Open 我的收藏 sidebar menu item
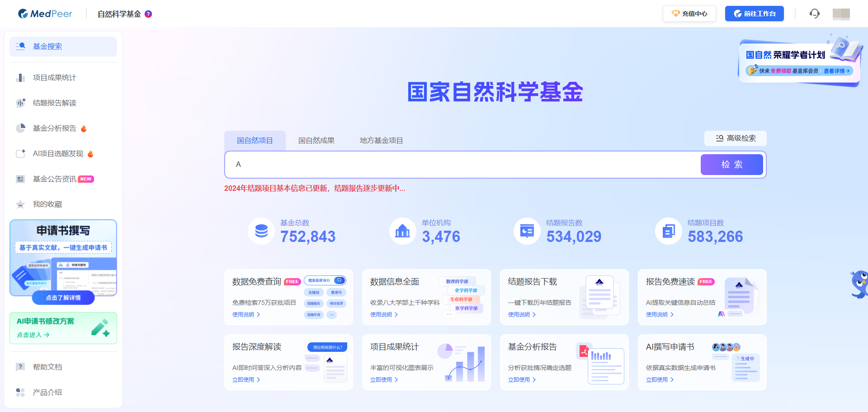The width and height of the screenshot is (868, 412). [63, 204]
